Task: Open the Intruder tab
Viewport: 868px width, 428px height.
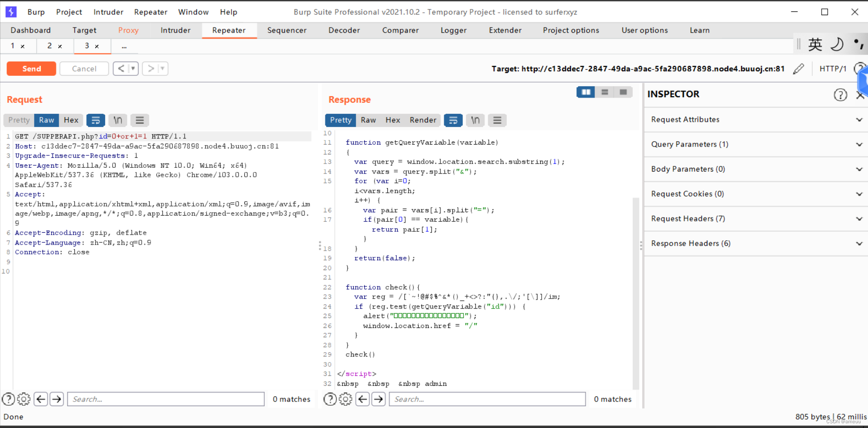Action: pyautogui.click(x=175, y=30)
